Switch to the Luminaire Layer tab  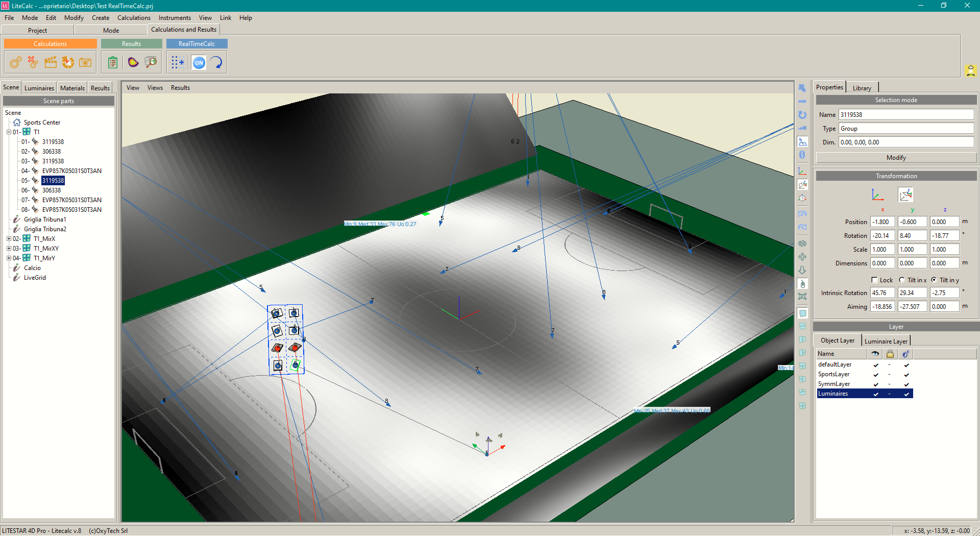(886, 341)
